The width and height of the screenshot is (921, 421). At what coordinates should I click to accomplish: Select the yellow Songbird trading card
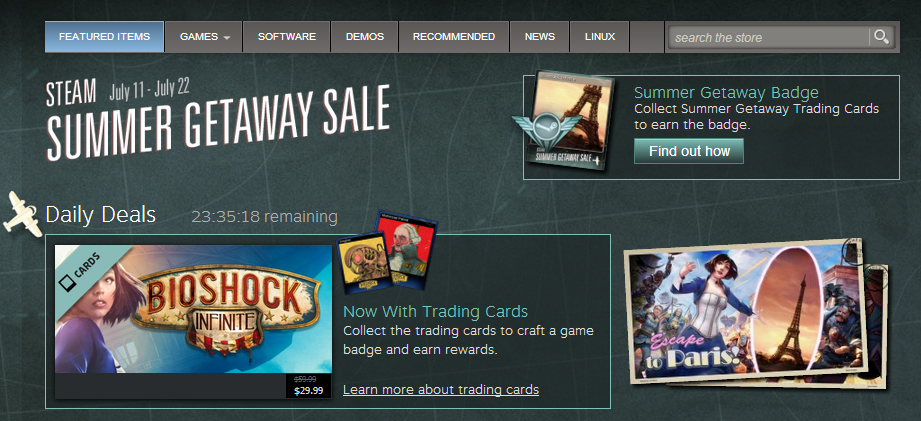point(364,263)
